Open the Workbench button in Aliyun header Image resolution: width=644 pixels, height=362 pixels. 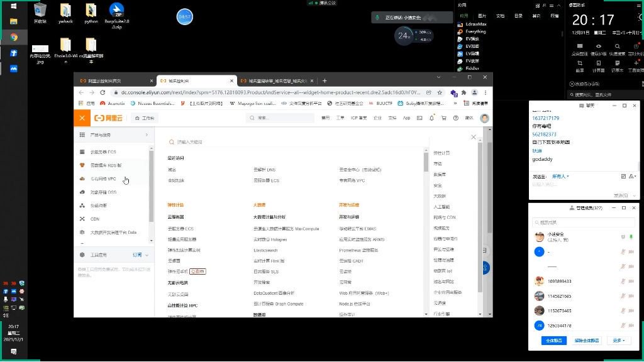point(145,118)
